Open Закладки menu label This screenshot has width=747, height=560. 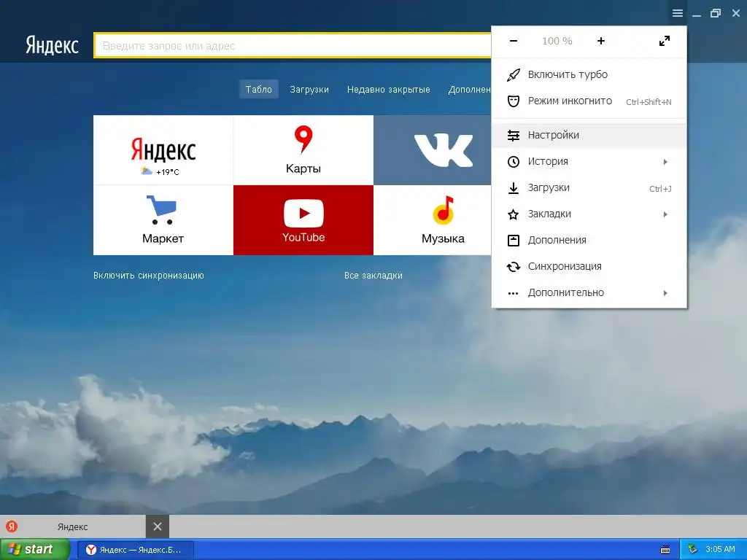coord(549,214)
